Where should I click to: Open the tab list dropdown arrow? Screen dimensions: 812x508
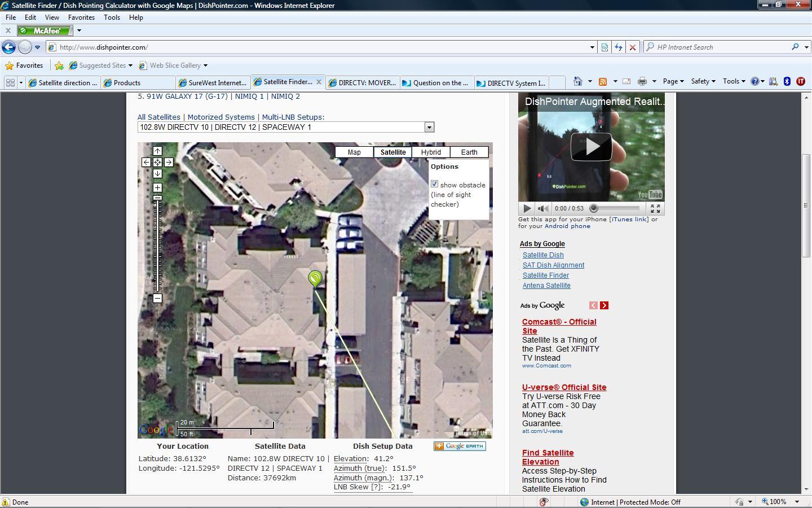(21, 82)
